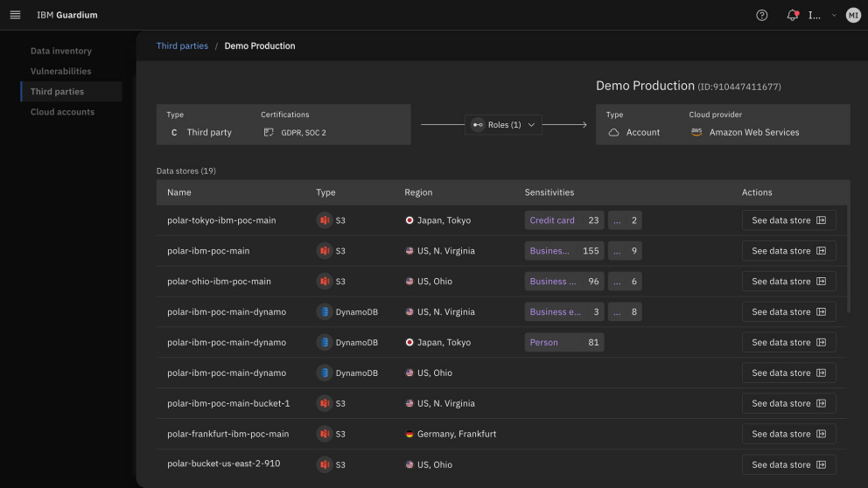Select Third parties in sidebar

click(x=71, y=91)
